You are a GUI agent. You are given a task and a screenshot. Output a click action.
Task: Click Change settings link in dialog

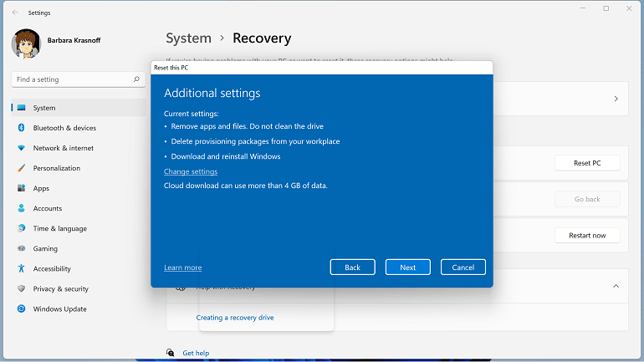191,171
